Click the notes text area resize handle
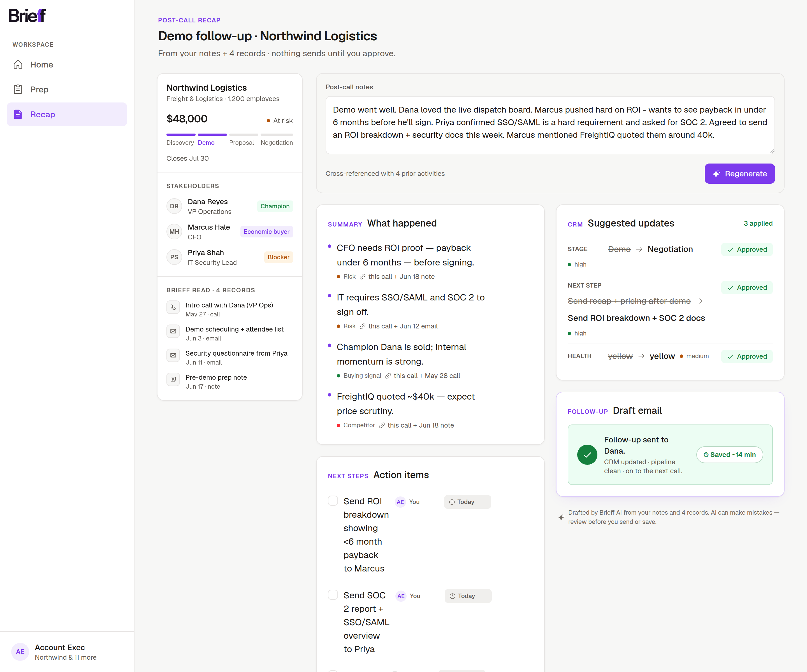 [772, 151]
